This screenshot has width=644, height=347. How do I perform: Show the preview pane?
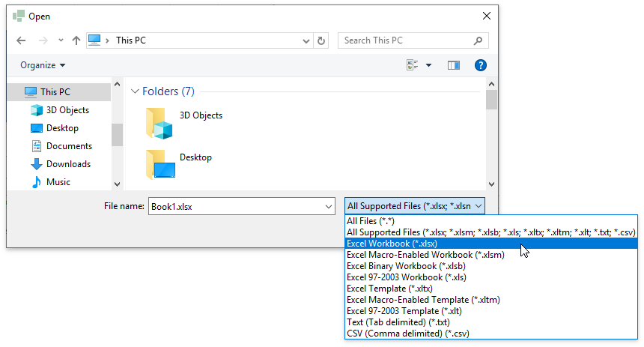point(454,65)
